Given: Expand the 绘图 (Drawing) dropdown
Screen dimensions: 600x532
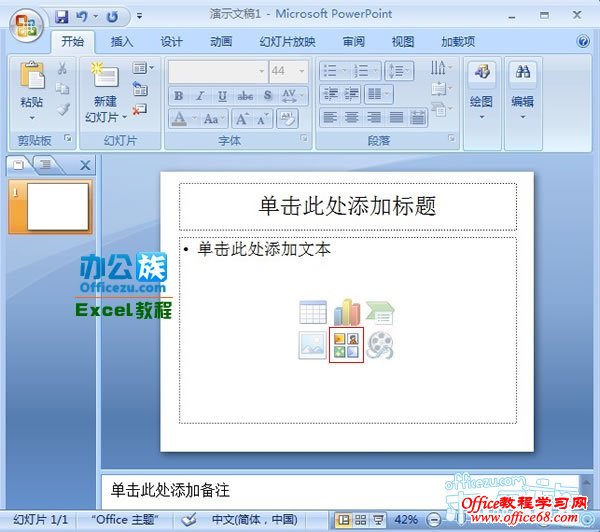Looking at the screenshot, I should click(x=481, y=103).
